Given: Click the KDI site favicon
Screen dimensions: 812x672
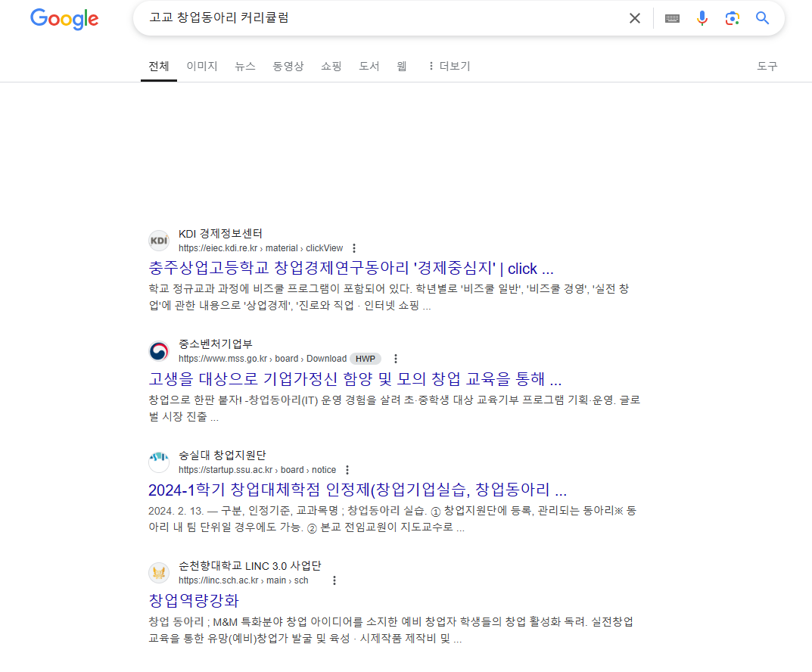Looking at the screenshot, I should tap(159, 241).
